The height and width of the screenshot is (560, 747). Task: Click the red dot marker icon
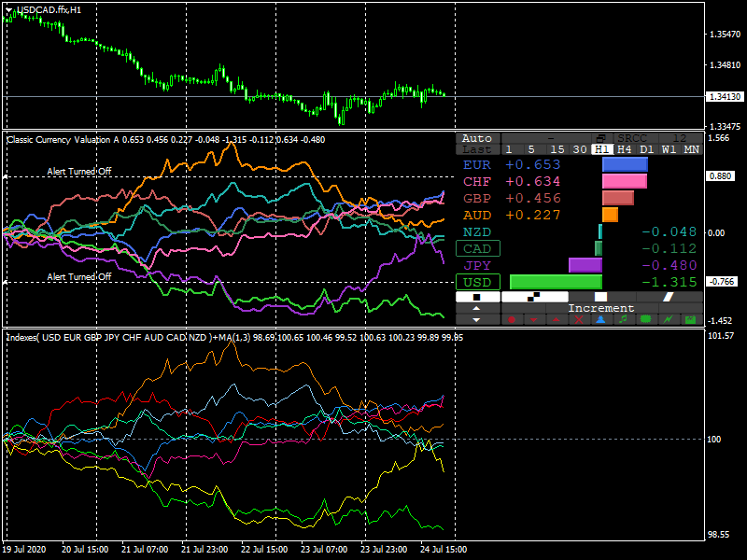coord(512,320)
